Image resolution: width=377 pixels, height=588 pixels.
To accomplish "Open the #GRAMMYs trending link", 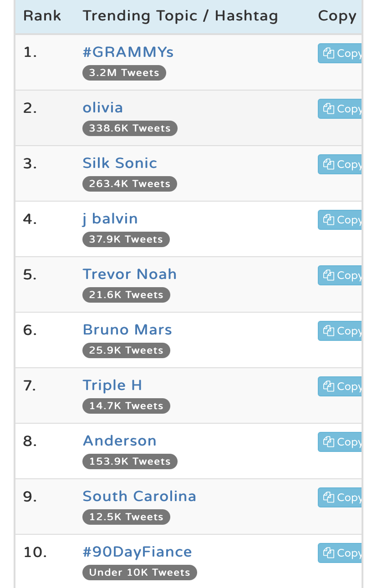I will click(128, 52).
